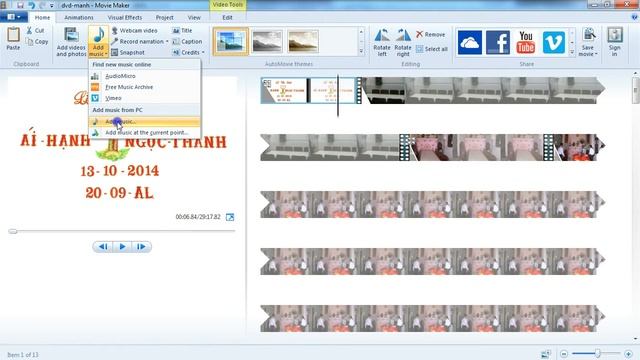Expand the Credits dropdown arrow
Viewport: 640px width, 360px height.
click(x=203, y=53)
